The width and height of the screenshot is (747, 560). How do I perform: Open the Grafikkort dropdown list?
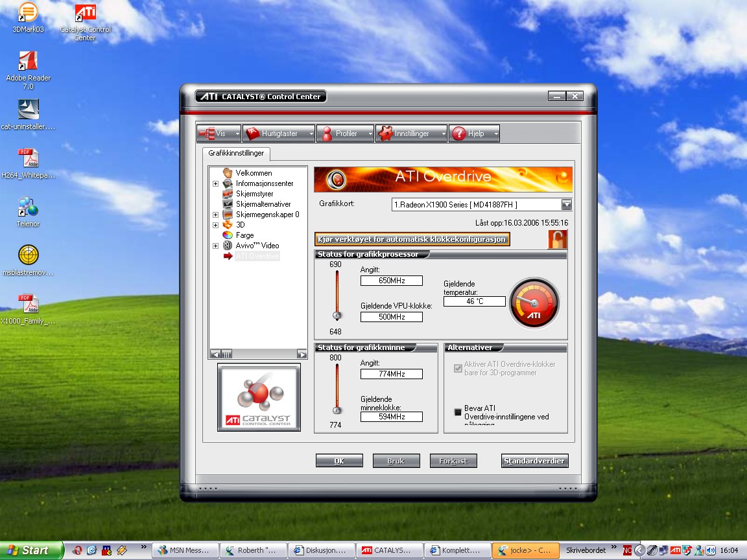pos(567,205)
